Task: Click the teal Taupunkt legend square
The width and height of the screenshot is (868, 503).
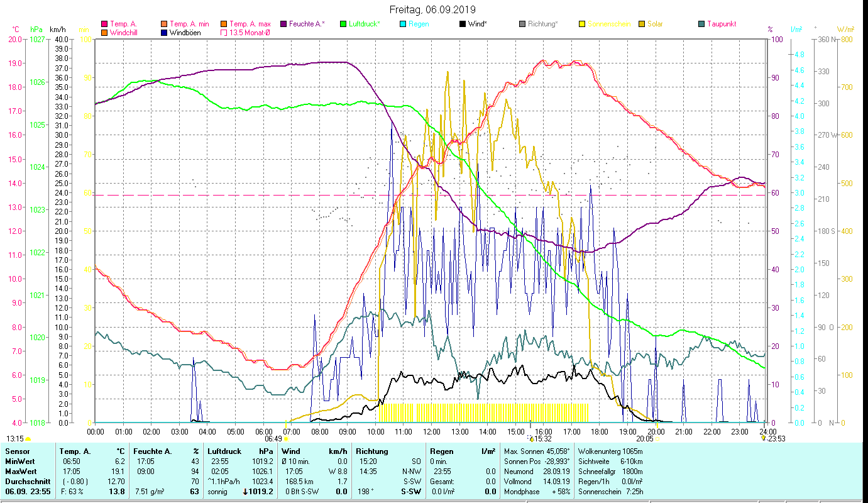Action: (x=701, y=25)
